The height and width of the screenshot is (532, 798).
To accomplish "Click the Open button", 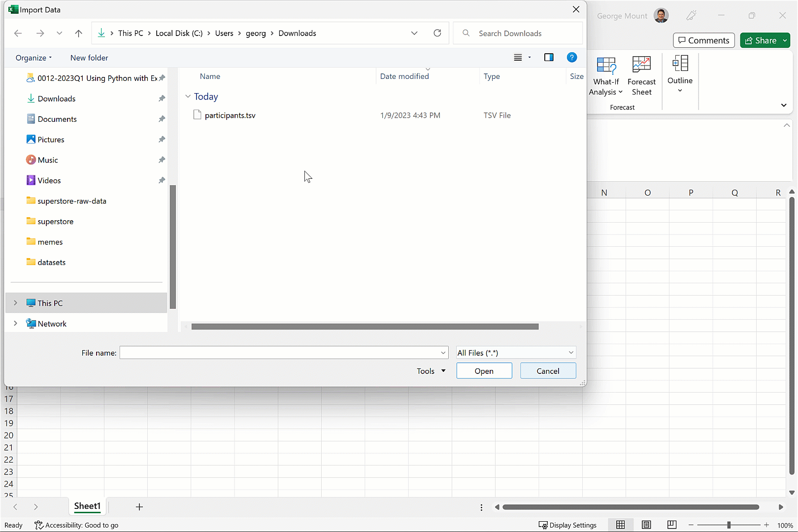I will point(484,370).
